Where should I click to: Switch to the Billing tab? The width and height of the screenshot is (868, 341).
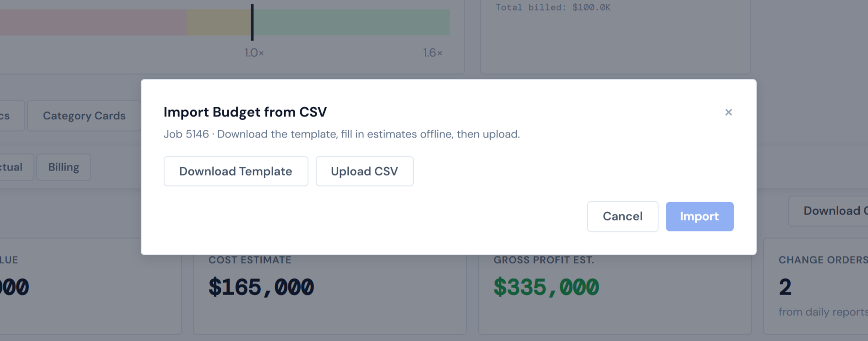(64, 167)
